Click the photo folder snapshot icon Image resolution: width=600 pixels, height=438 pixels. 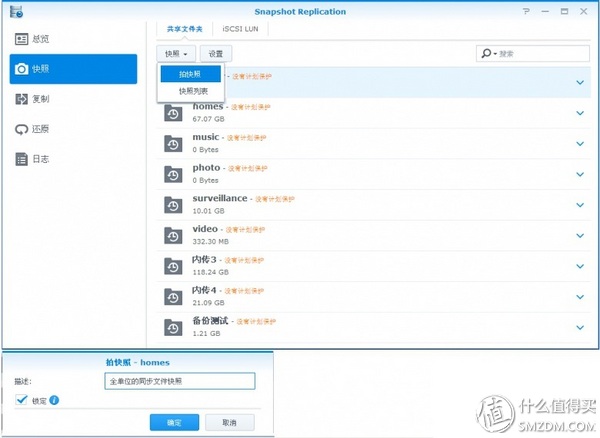point(173,174)
